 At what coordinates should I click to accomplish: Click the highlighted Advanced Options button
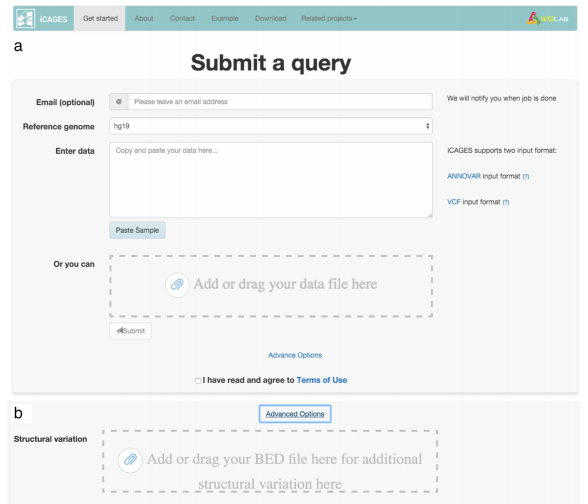coord(295,414)
